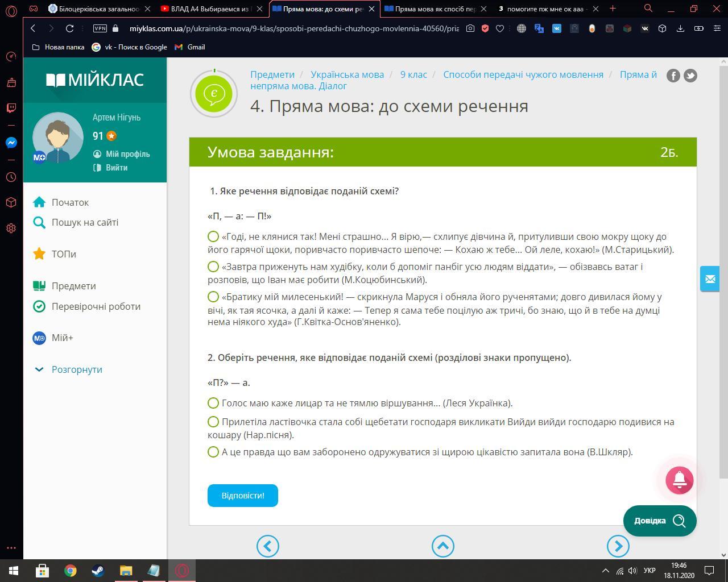Switch to 'Пряма мова як спосіб' tab
The image size is (728, 582).
[435, 9]
